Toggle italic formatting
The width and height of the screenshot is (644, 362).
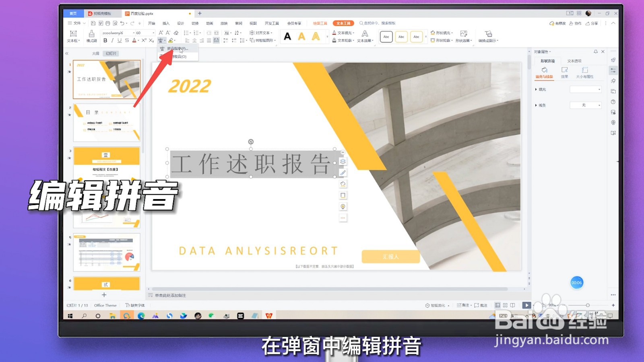[x=112, y=40]
